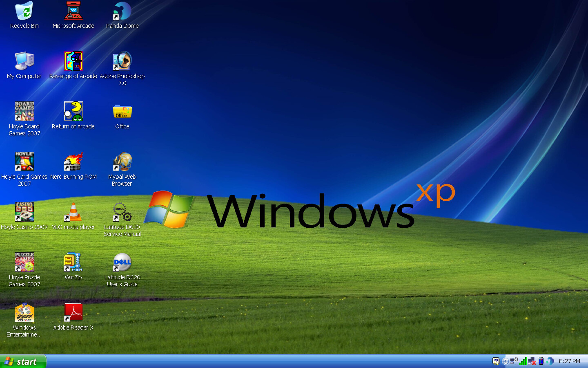588x368 pixels.
Task: Open the Start menu
Action: coord(23,361)
